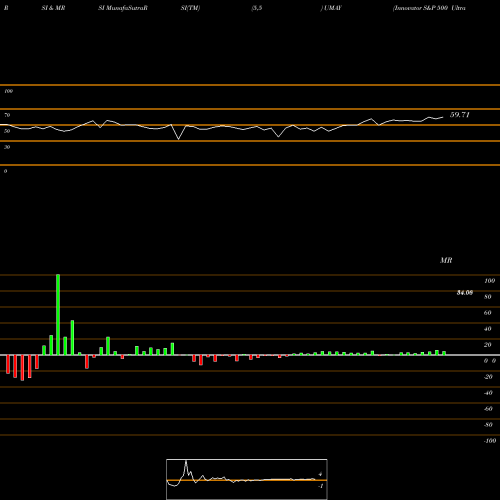This screenshot has width=500, height=500.
Task: Click the MR panel title
Action: point(446,260)
